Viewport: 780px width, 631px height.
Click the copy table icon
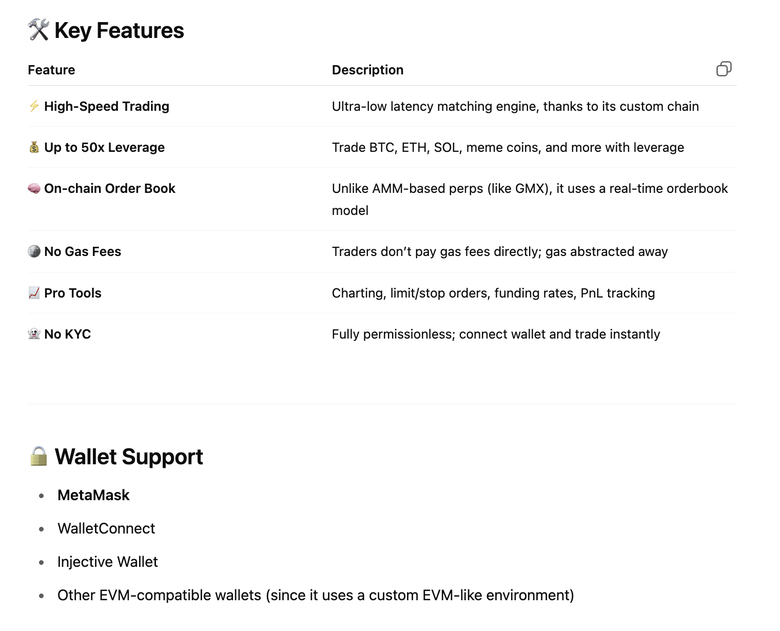[x=724, y=69]
